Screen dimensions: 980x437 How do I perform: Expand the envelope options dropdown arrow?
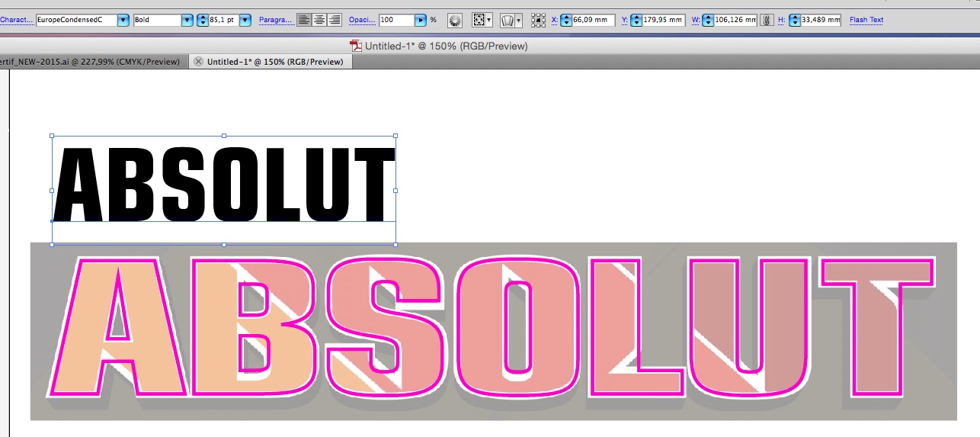tap(518, 20)
